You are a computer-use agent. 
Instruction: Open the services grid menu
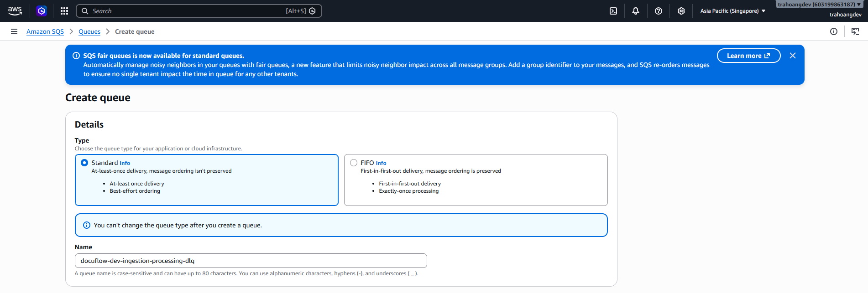[x=64, y=11]
